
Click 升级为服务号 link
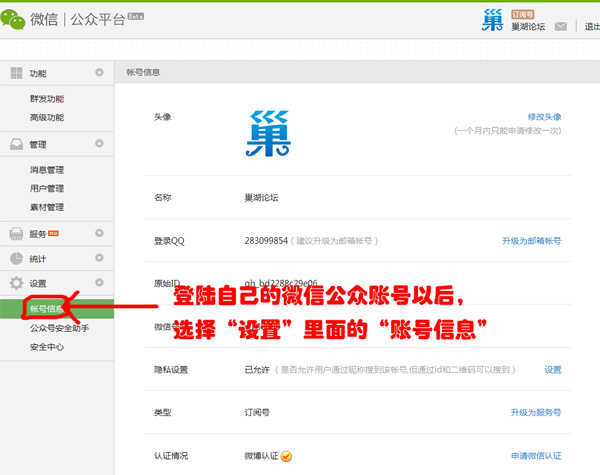coord(536,412)
